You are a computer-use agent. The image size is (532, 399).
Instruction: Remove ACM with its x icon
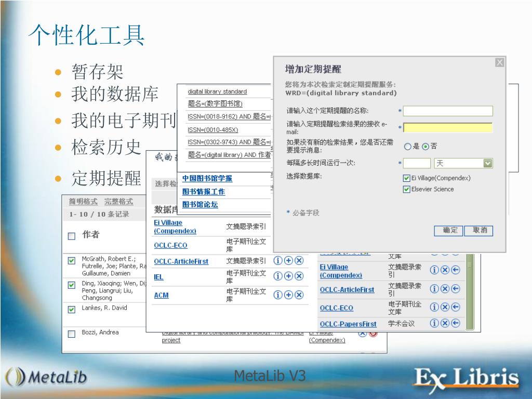point(299,295)
